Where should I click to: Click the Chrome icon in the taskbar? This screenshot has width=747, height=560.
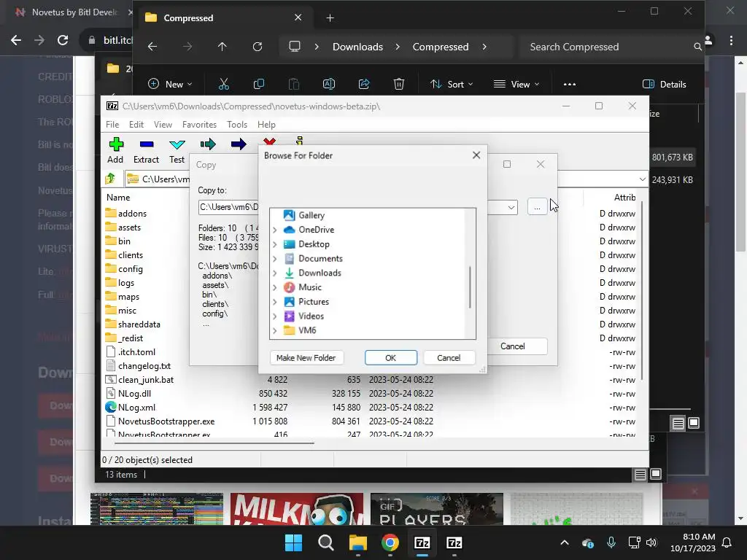pos(390,542)
